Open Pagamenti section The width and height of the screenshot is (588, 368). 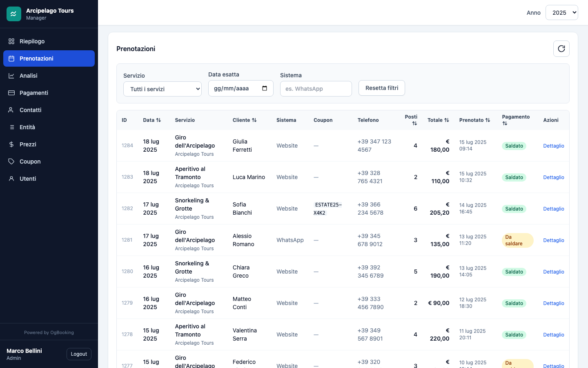[x=49, y=93]
